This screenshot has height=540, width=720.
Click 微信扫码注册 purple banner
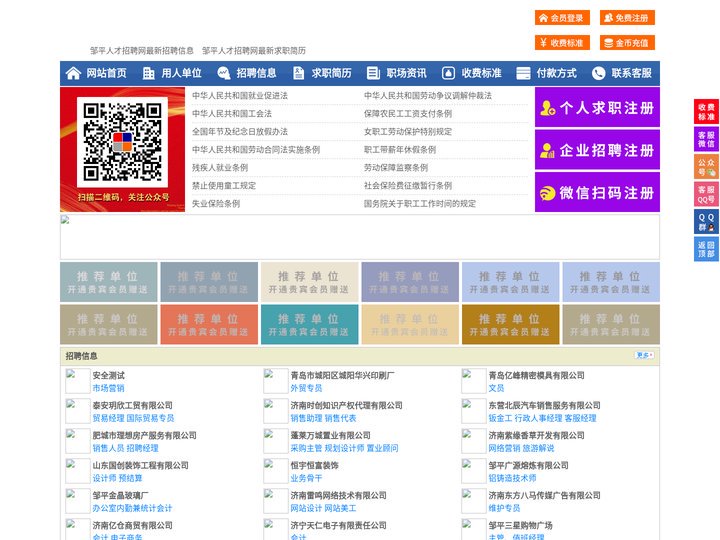(x=597, y=192)
